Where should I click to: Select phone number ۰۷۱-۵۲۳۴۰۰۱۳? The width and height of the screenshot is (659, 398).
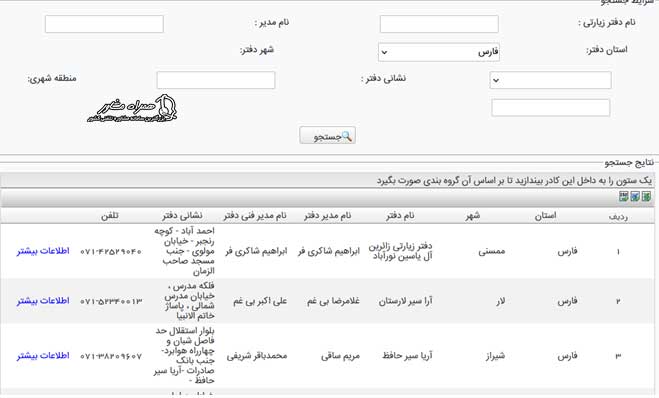click(x=111, y=301)
